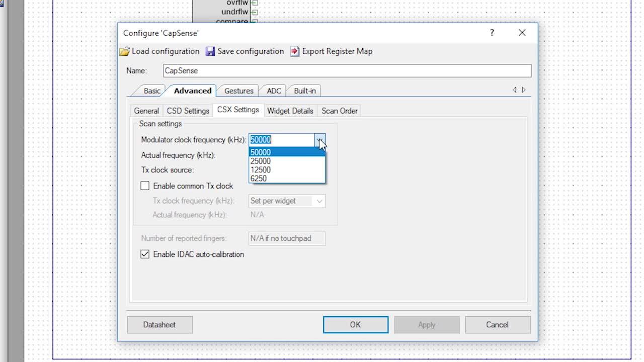This screenshot has height=362, width=644.
Task: Click the Save configuration disk icon
Action: [x=210, y=51]
